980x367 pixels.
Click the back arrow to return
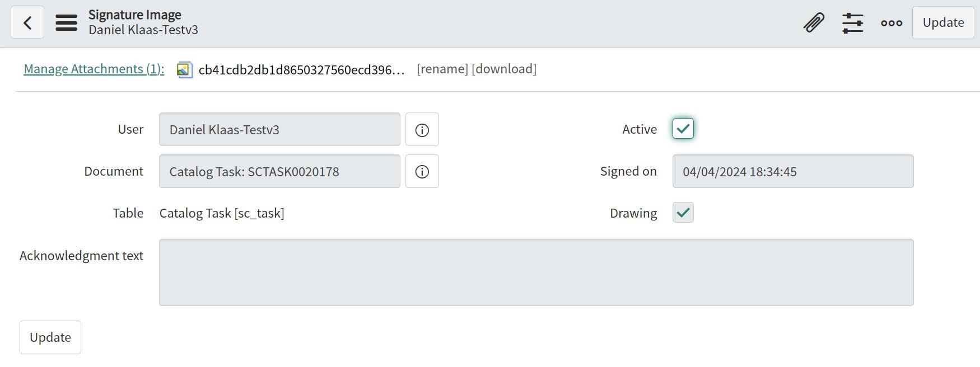[27, 22]
